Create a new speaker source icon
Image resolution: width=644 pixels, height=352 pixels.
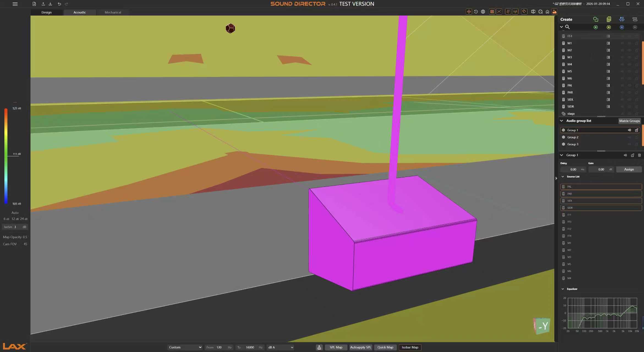[609, 19]
